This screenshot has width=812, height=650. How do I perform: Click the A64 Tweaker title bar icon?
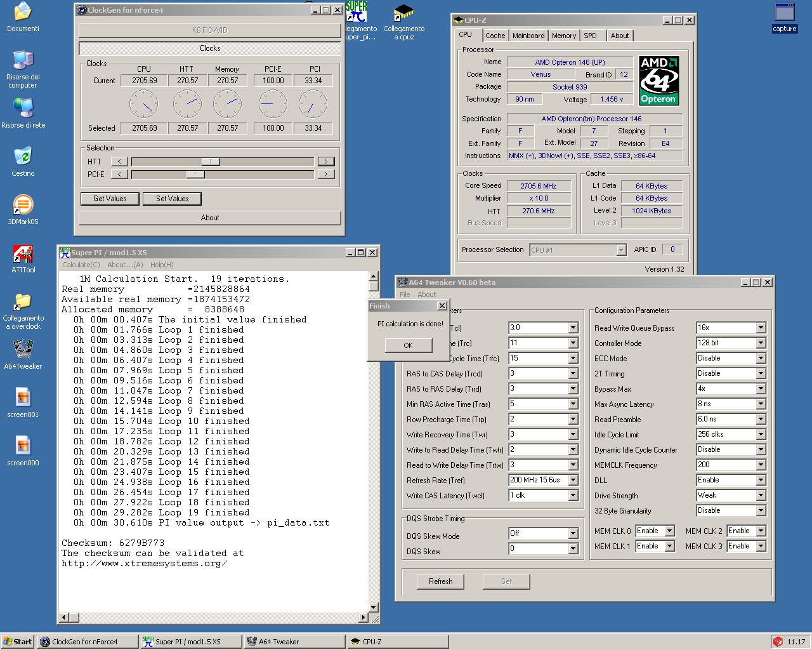click(x=403, y=282)
